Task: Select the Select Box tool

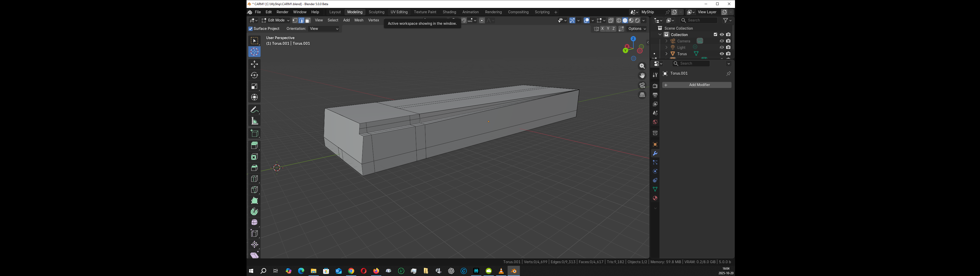Action: tap(254, 41)
